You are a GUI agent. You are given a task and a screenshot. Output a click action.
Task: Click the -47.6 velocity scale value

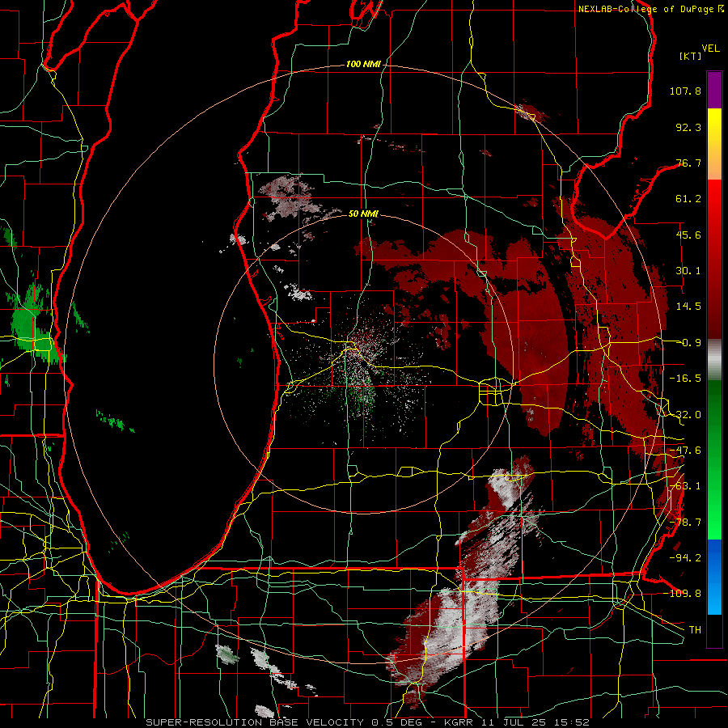pos(685,451)
